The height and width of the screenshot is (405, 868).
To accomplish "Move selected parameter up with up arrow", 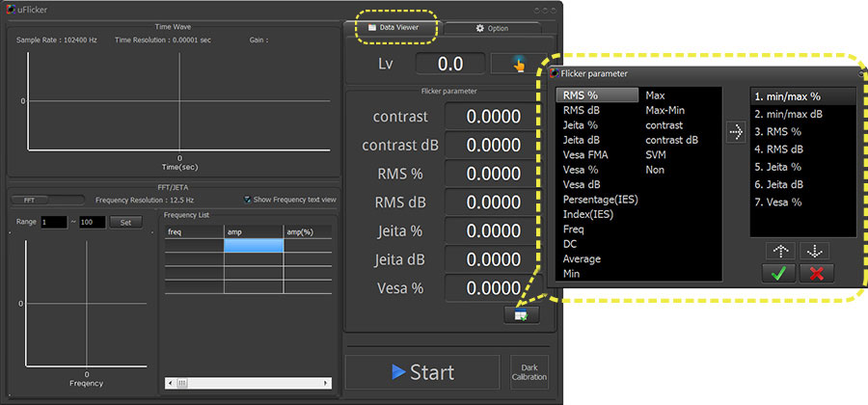I will tap(778, 250).
